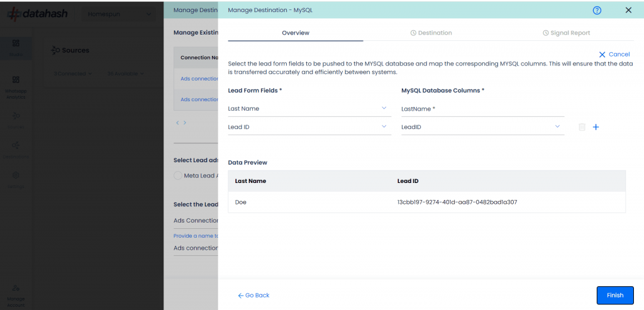Click the MySQL Database Columns label
The width and height of the screenshot is (644, 310).
click(x=443, y=91)
